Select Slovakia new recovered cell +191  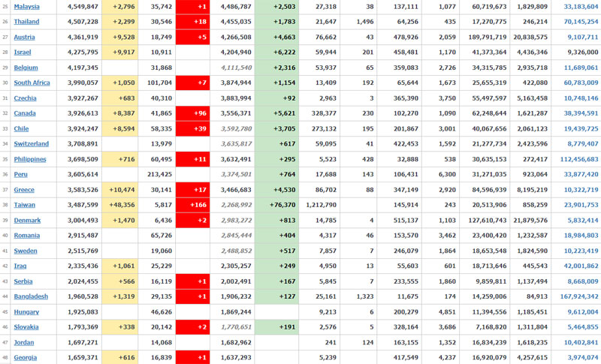[x=276, y=327]
